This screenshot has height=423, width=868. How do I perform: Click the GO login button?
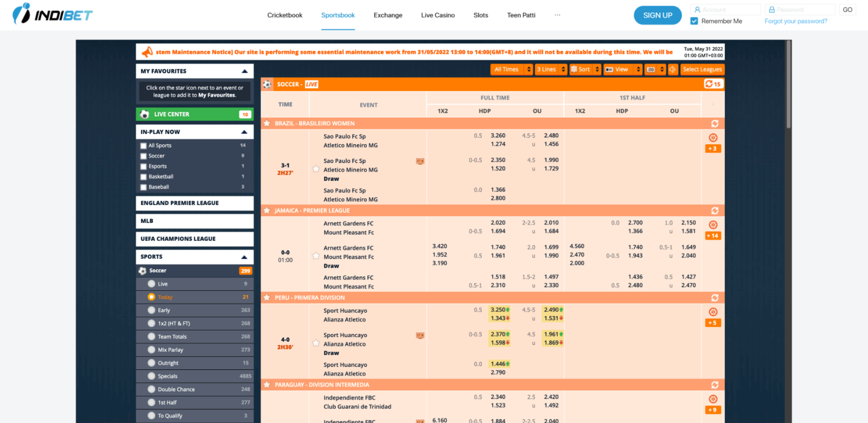(847, 10)
